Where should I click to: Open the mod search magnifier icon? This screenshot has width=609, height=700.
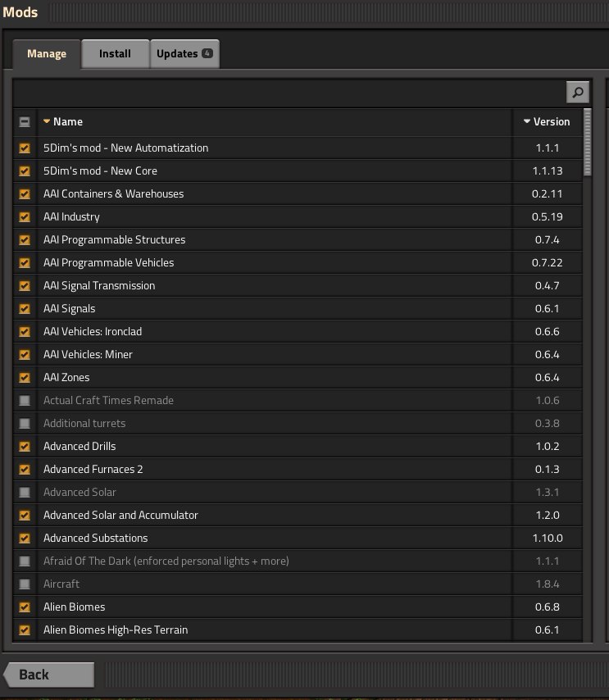(577, 92)
